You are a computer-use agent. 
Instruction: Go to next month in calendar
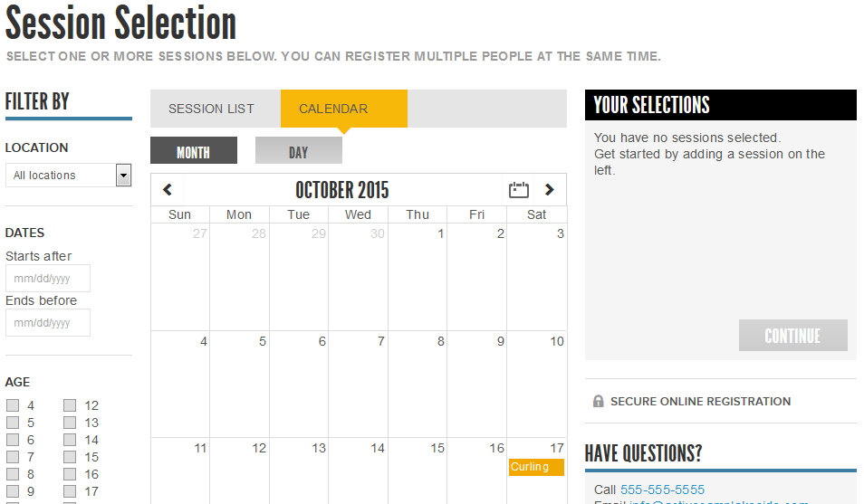click(x=549, y=190)
